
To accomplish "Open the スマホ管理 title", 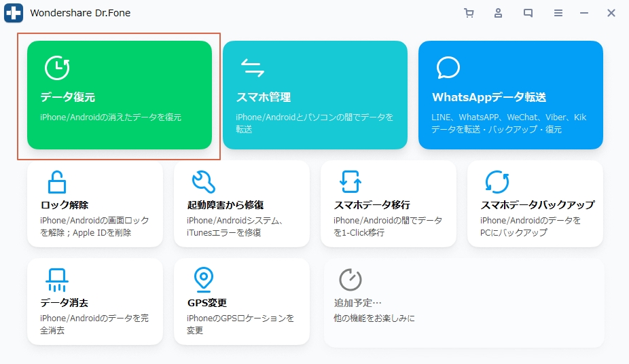I will [x=263, y=97].
